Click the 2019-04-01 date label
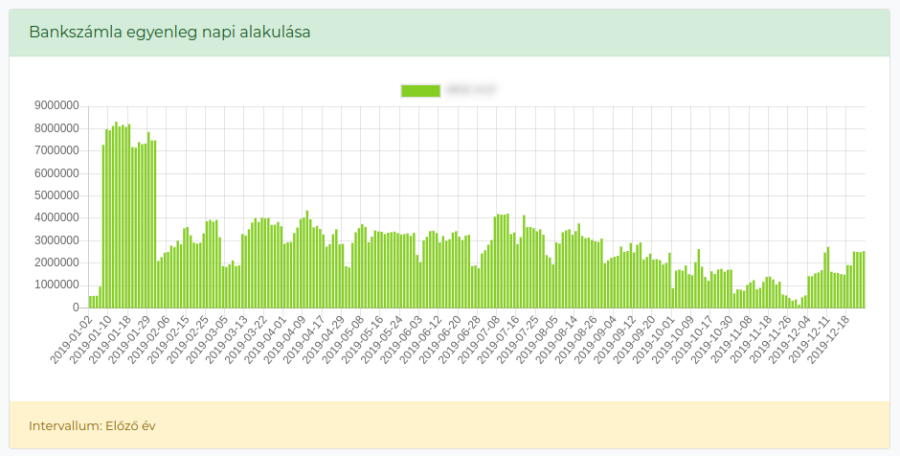The width and height of the screenshot is (900, 456). 265,339
